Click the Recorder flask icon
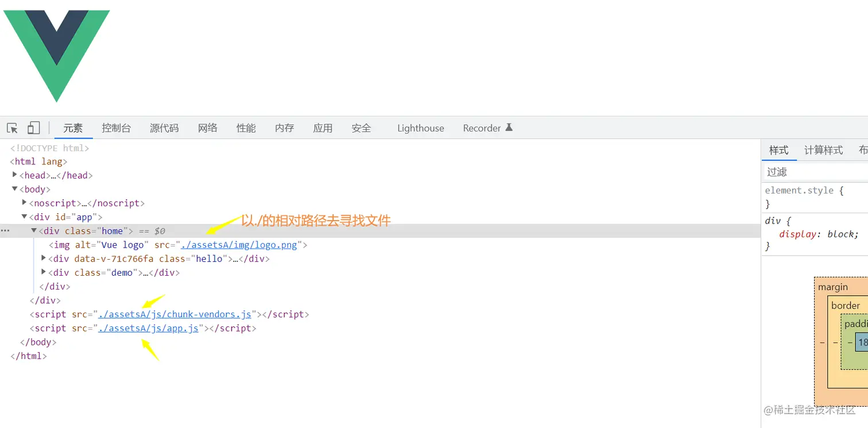The height and width of the screenshot is (428, 868). [509, 128]
